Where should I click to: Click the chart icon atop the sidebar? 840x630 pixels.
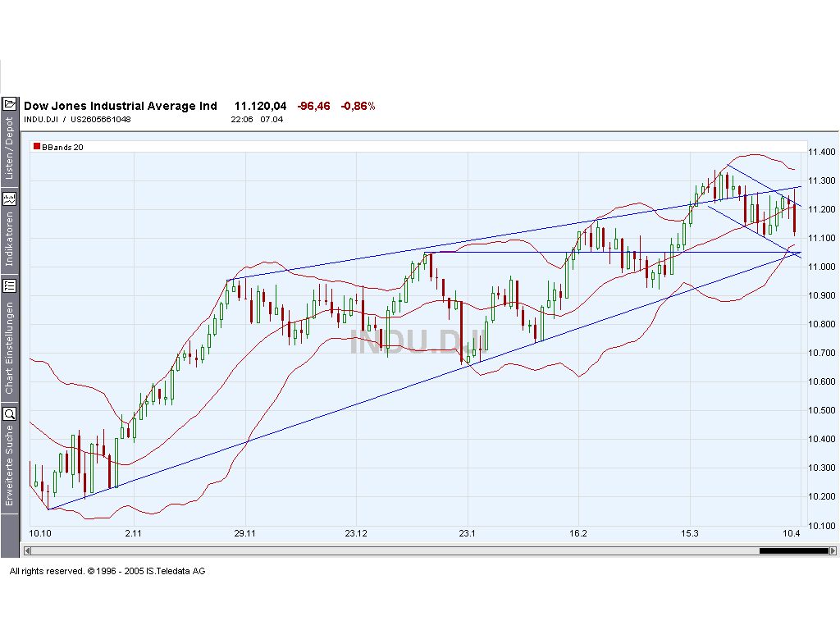(11, 103)
